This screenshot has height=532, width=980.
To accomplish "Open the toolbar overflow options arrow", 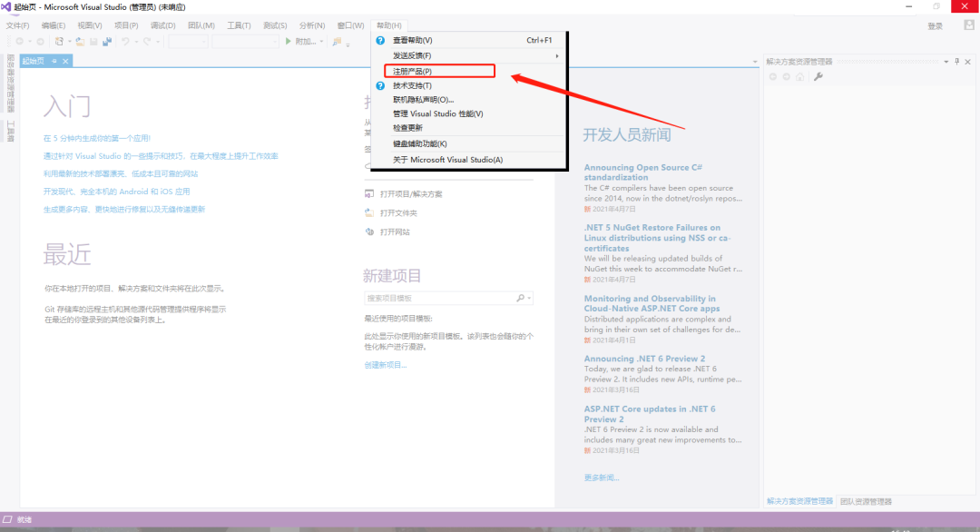I will (x=348, y=44).
